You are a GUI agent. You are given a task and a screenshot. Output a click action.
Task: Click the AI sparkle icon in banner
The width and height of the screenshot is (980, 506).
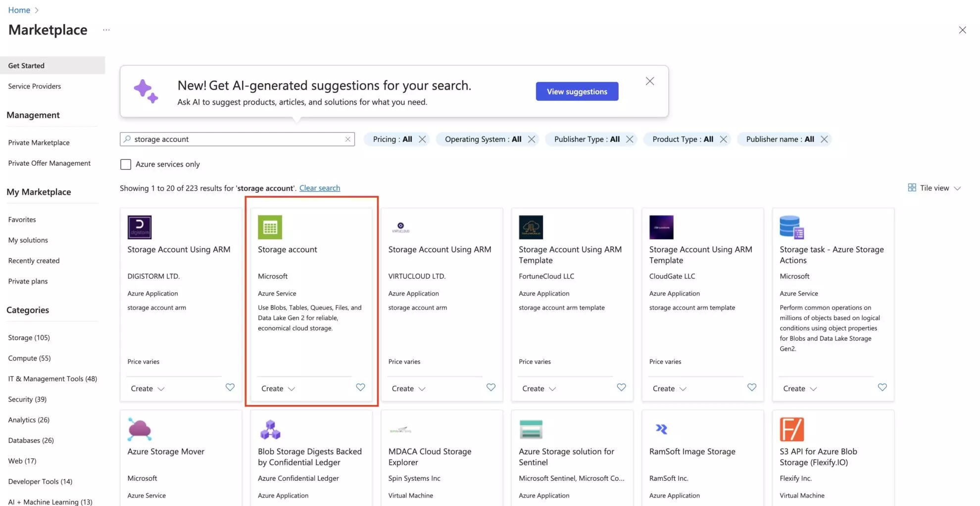(146, 92)
